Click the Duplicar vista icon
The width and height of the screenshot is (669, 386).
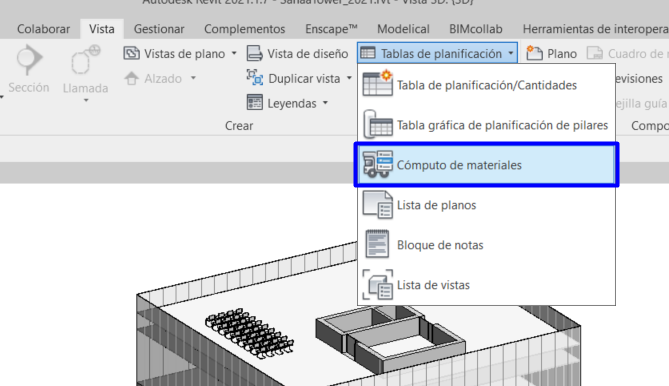(x=255, y=78)
